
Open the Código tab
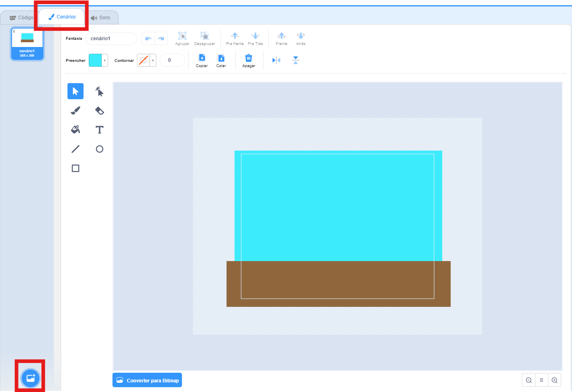click(22, 18)
